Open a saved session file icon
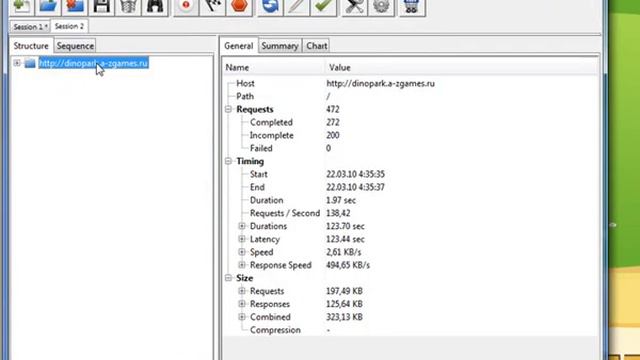This screenshot has height=360, width=640. coord(48,6)
